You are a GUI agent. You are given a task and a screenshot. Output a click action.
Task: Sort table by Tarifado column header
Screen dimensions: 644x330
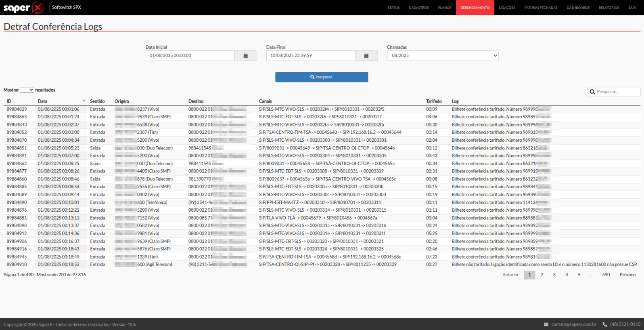coord(434,101)
